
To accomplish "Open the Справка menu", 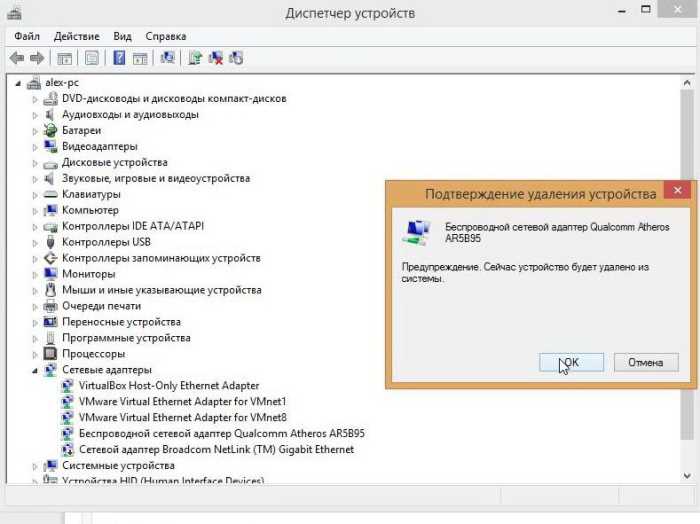I will tap(166, 36).
